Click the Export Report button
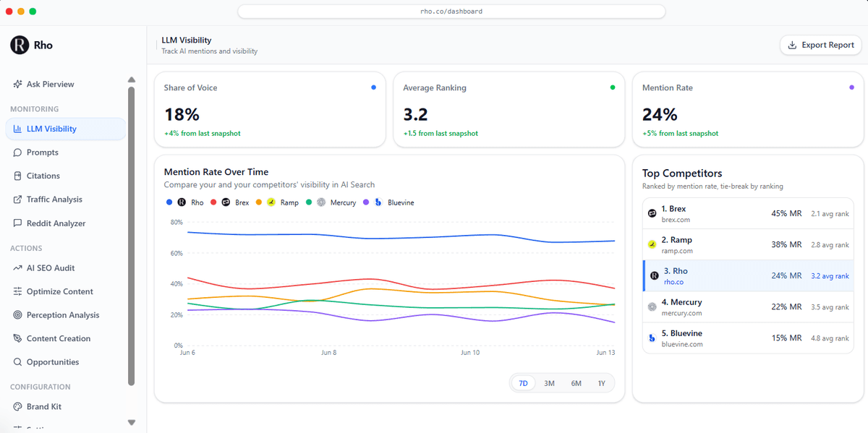Image resolution: width=868 pixels, height=433 pixels. coord(820,45)
